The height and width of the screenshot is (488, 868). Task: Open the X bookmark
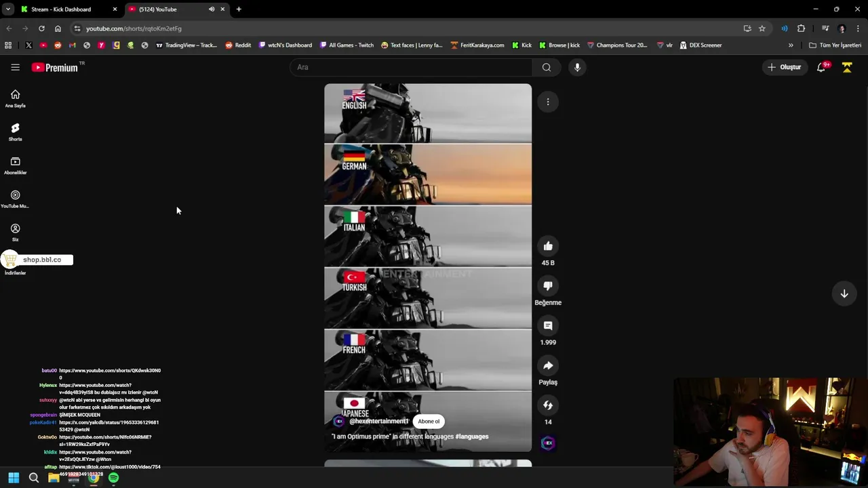click(x=28, y=45)
